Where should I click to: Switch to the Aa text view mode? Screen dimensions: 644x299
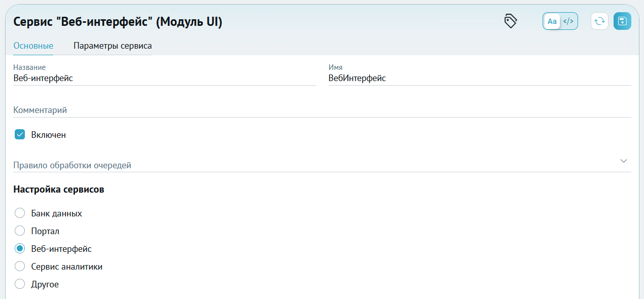tap(552, 21)
